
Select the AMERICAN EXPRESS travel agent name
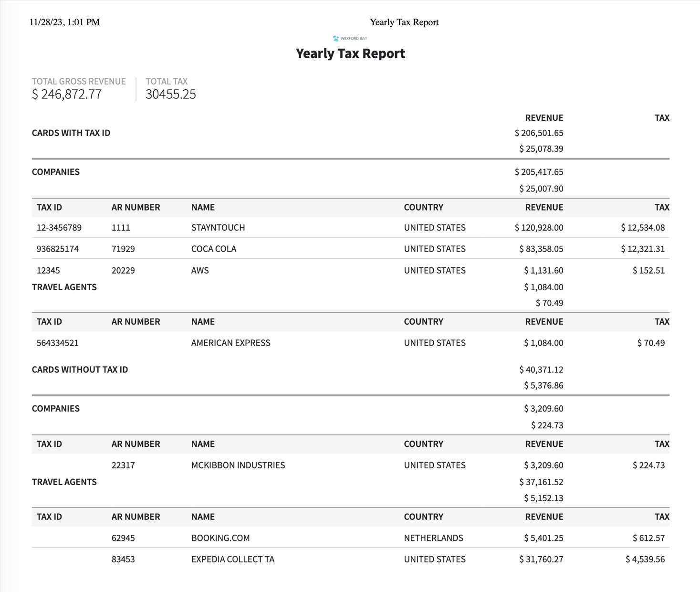click(231, 343)
